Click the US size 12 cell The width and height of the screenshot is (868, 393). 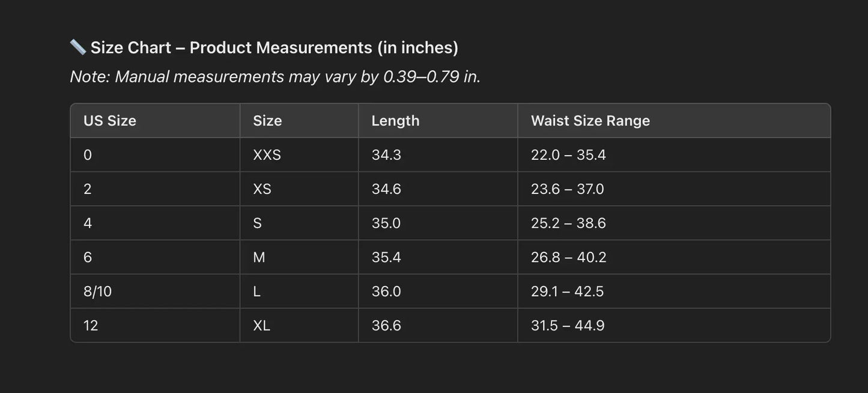pyautogui.click(x=91, y=326)
